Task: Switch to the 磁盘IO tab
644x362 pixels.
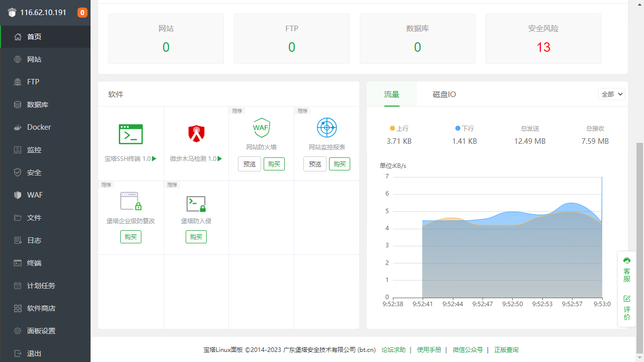Action: (x=444, y=94)
